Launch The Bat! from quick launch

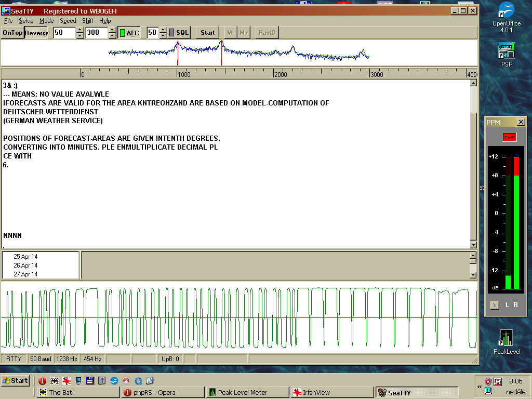(x=54, y=381)
